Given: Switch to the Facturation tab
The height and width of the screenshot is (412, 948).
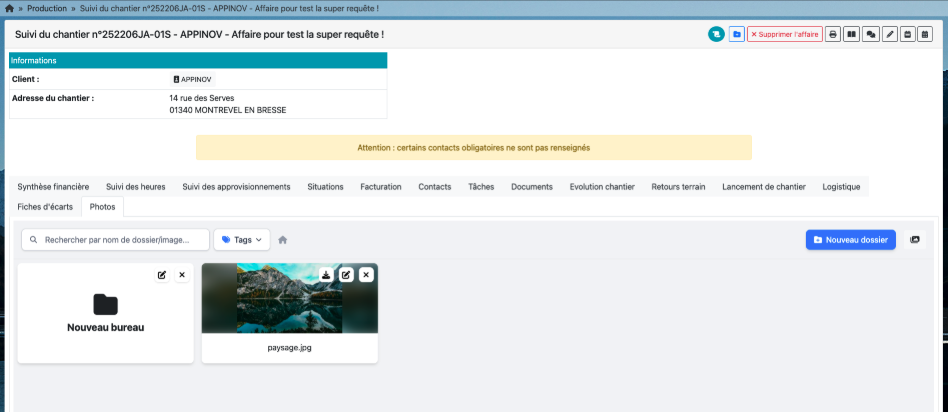Looking at the screenshot, I should (380, 187).
